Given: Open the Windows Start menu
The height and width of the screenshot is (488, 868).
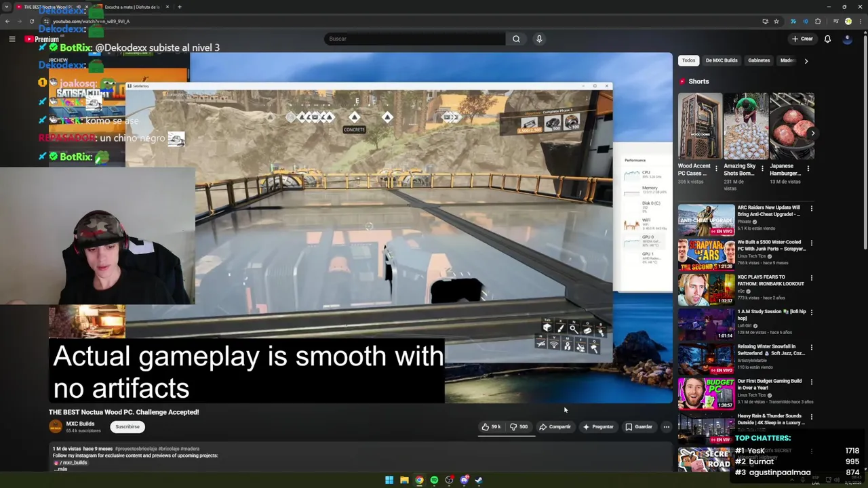Looking at the screenshot, I should 389,480.
